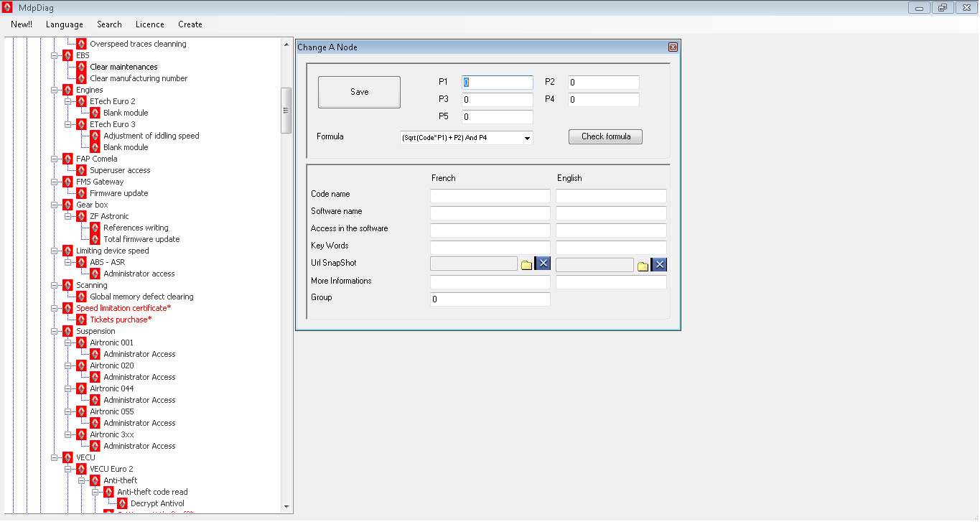Screen dimensions: 980x522
Task: Select Tickets purchase* tree item
Action: pyautogui.click(x=120, y=320)
